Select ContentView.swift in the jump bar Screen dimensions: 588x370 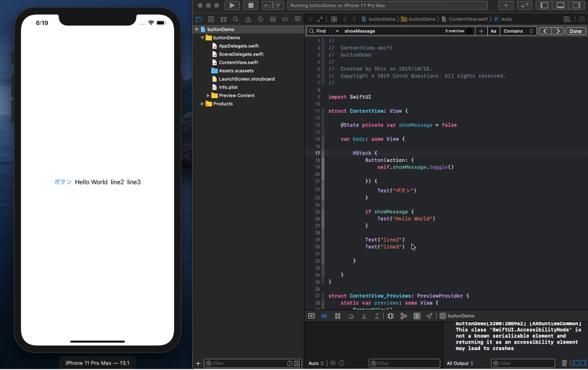(x=464, y=19)
